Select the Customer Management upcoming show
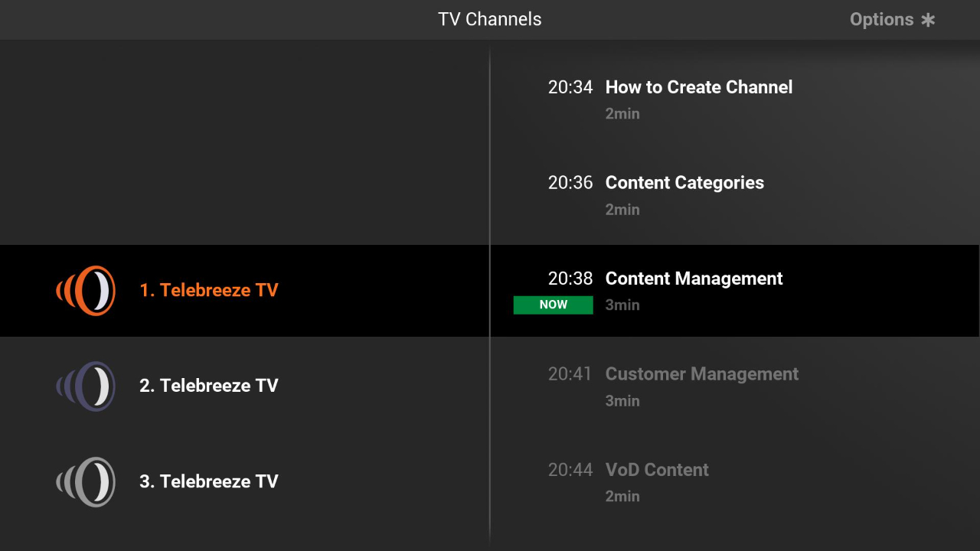 coord(701,374)
